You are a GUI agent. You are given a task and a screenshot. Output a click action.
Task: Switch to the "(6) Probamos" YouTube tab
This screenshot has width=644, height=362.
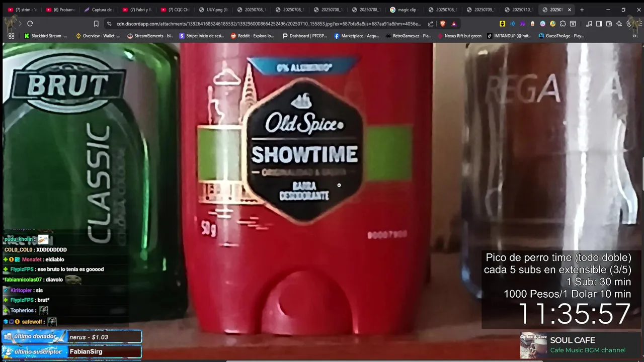coord(60,10)
